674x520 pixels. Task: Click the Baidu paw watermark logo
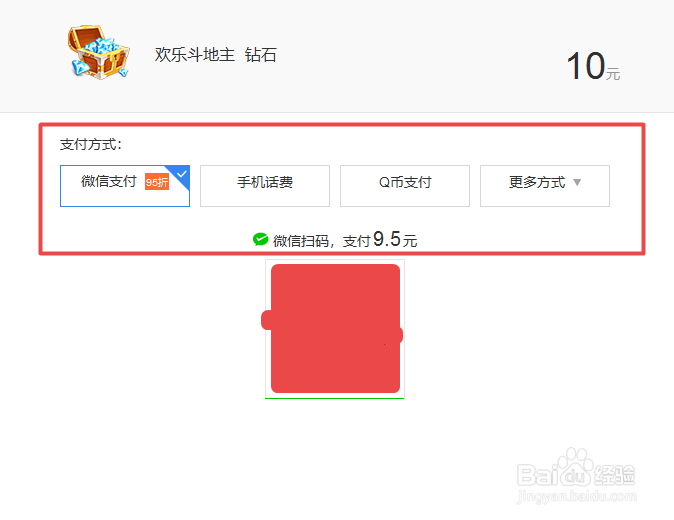(576, 466)
